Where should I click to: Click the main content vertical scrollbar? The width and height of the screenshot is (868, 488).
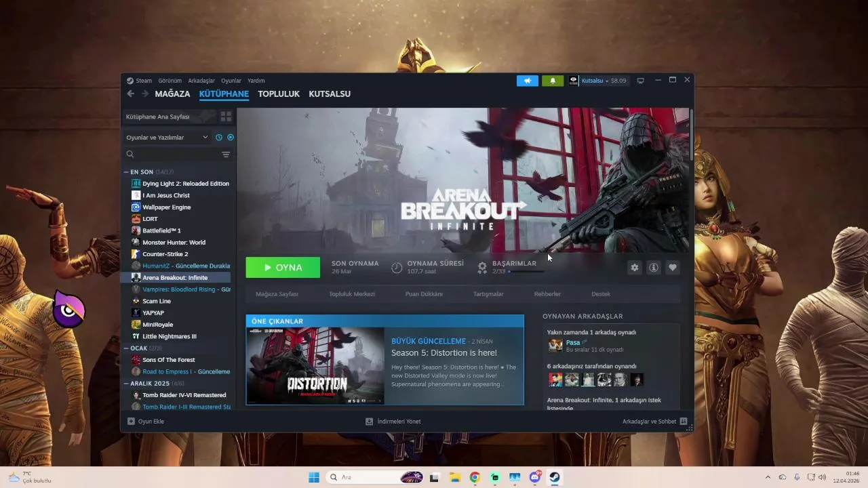click(x=691, y=134)
